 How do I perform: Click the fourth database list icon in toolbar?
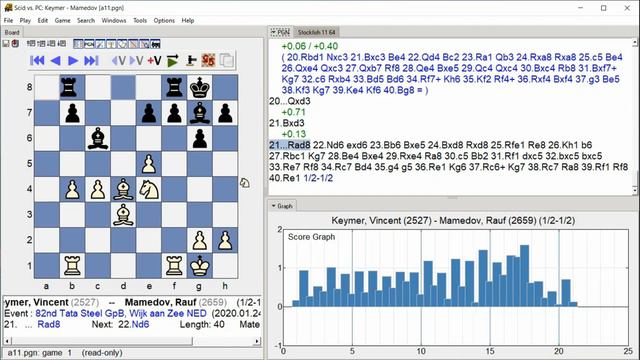(61, 43)
